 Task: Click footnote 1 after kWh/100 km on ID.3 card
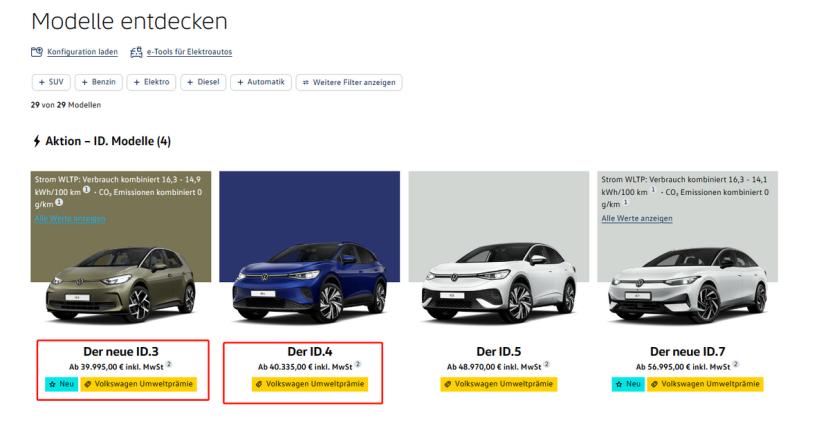[x=86, y=189]
